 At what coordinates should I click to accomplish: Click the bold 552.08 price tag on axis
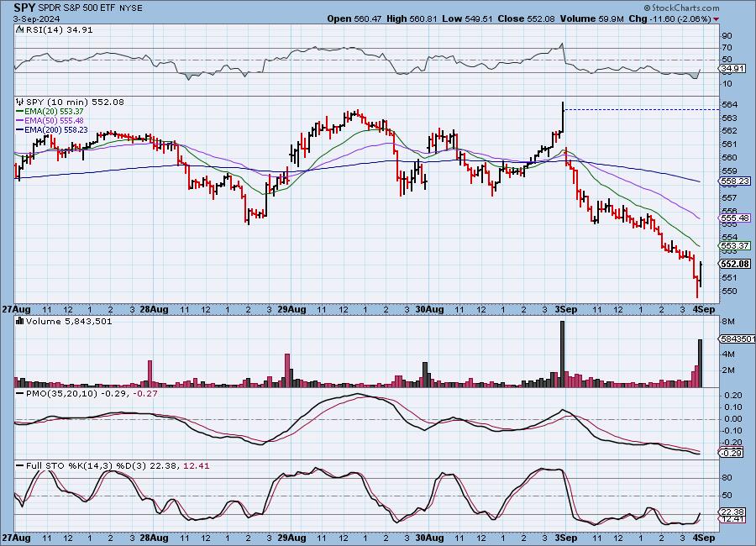[735, 264]
